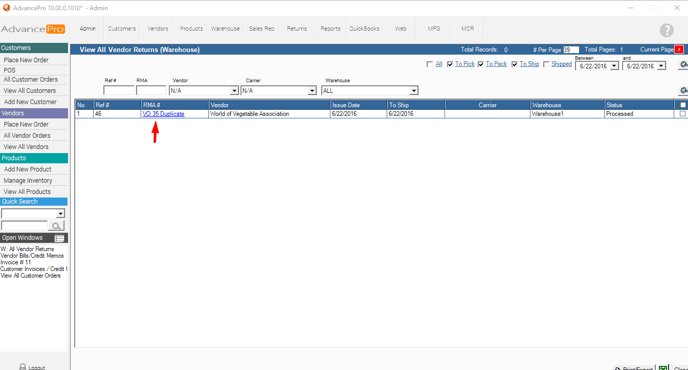Image resolution: width=688 pixels, height=370 pixels.
Task: Tick the checkbox for the Ref 46 row
Action: tap(682, 114)
